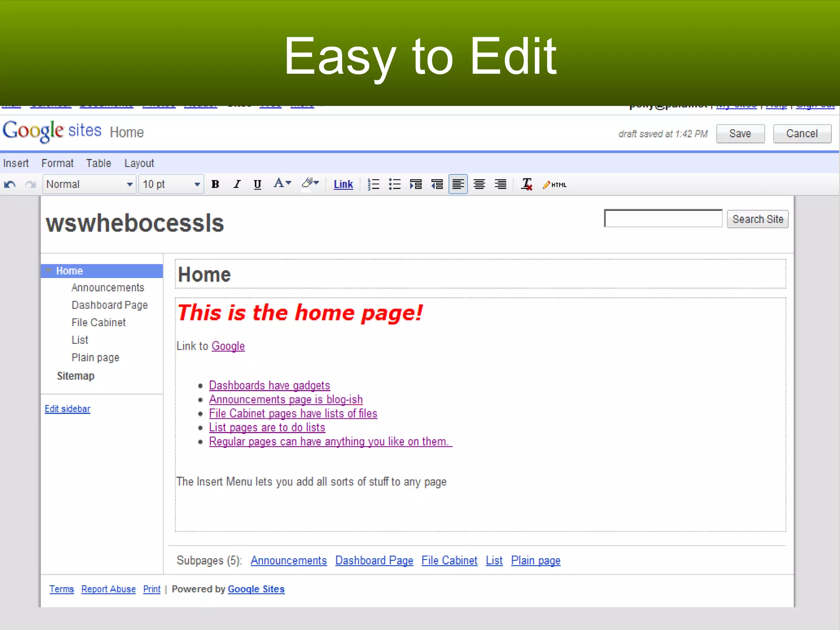Open the Layout menu
The image size is (840, 630).
[x=139, y=163]
